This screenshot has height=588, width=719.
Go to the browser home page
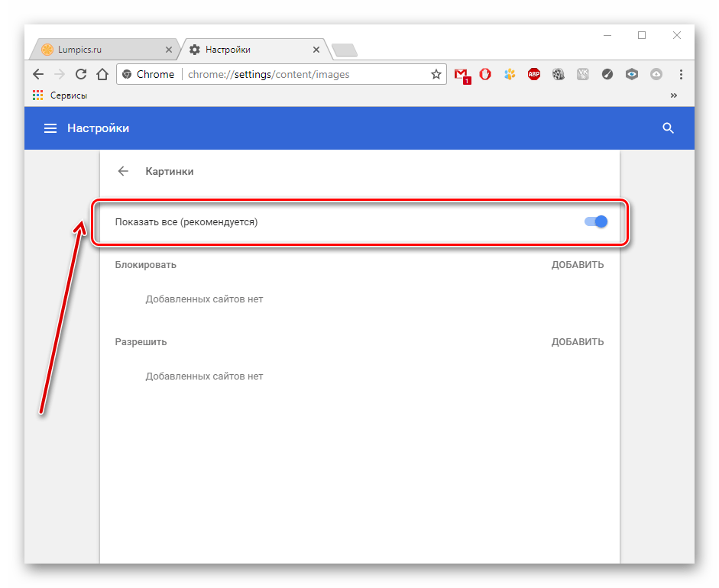102,75
